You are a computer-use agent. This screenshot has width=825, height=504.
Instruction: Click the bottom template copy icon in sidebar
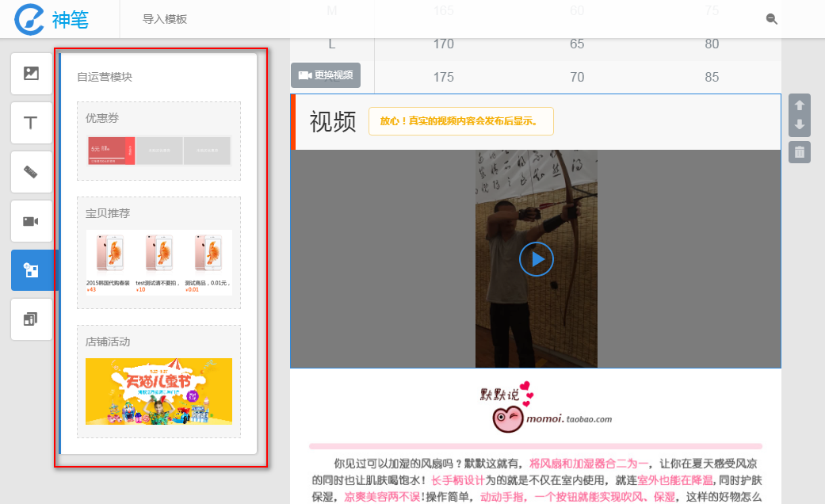(31, 319)
